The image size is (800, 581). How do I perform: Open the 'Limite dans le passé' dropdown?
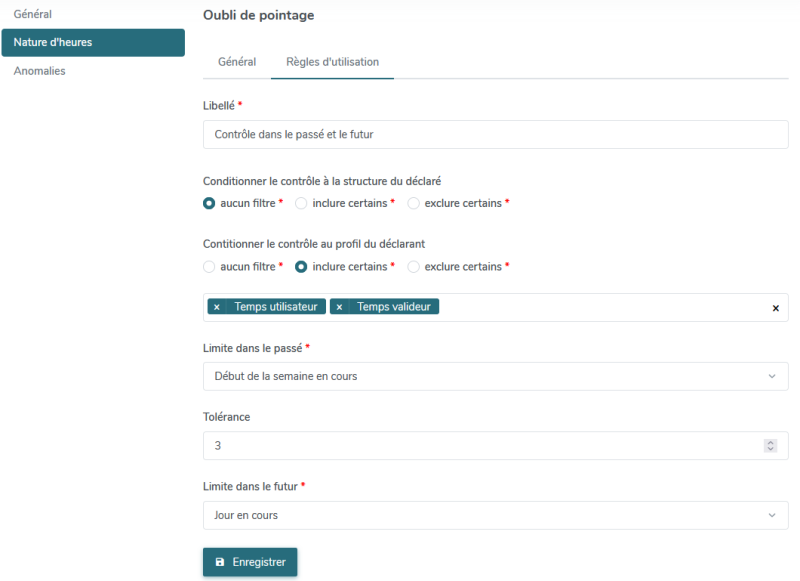coord(495,376)
